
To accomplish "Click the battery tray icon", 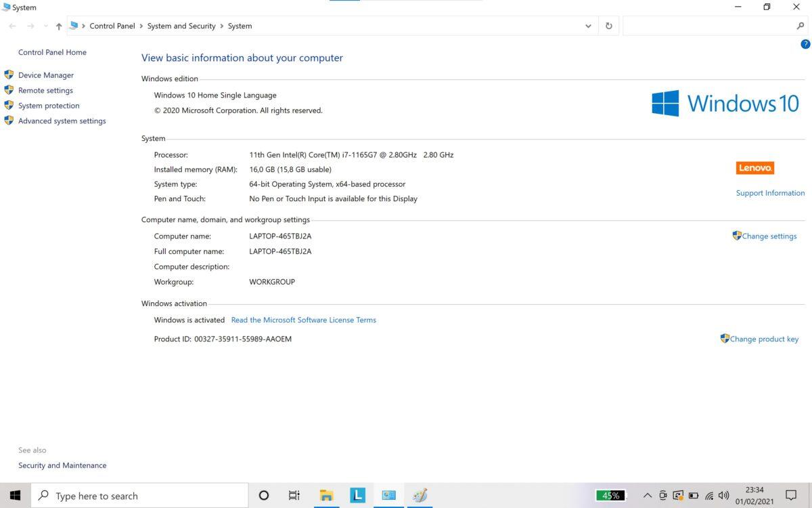I will (x=694, y=496).
